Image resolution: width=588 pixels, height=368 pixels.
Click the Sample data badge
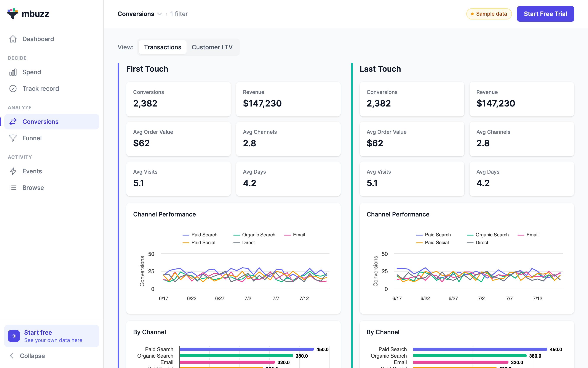[x=489, y=14]
